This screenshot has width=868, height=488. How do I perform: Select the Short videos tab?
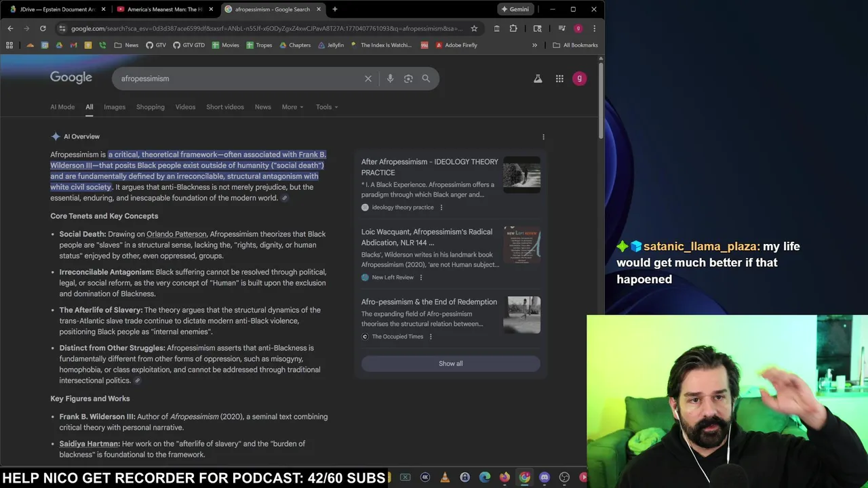point(225,106)
